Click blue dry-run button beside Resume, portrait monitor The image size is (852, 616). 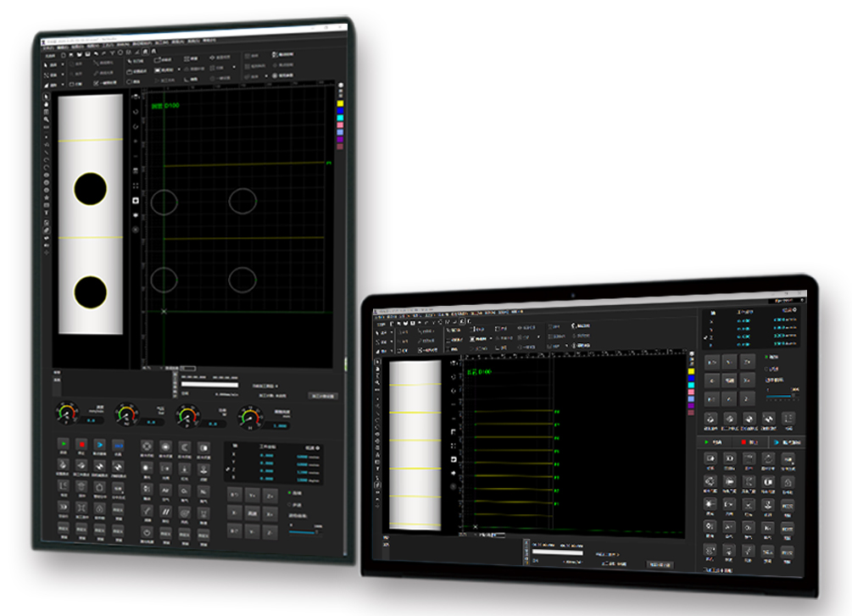119,445
